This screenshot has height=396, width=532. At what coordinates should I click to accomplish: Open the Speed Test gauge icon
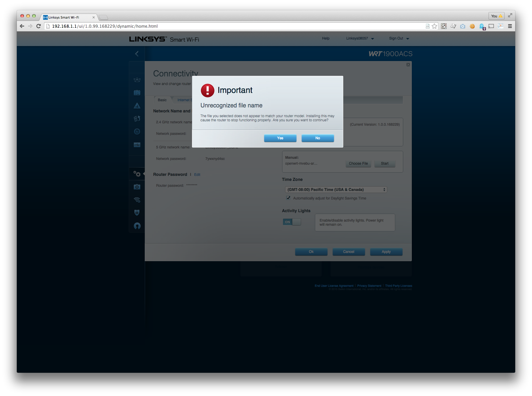[137, 132]
